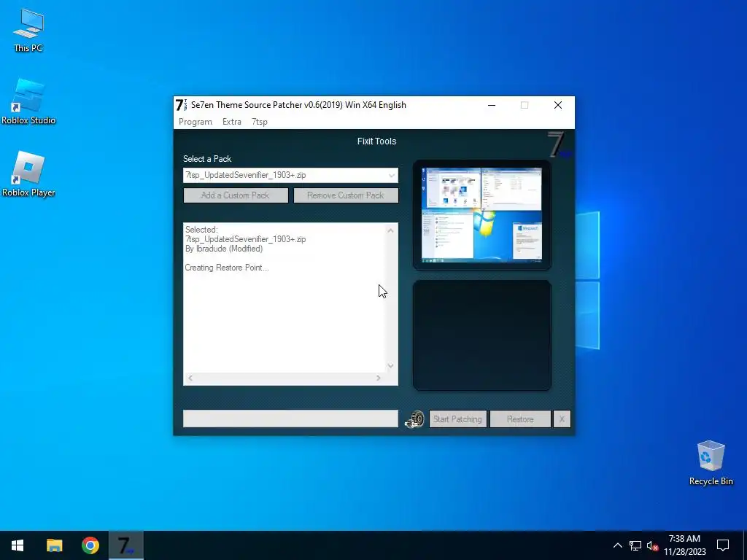Click Add a Custom Pack button

[236, 195]
